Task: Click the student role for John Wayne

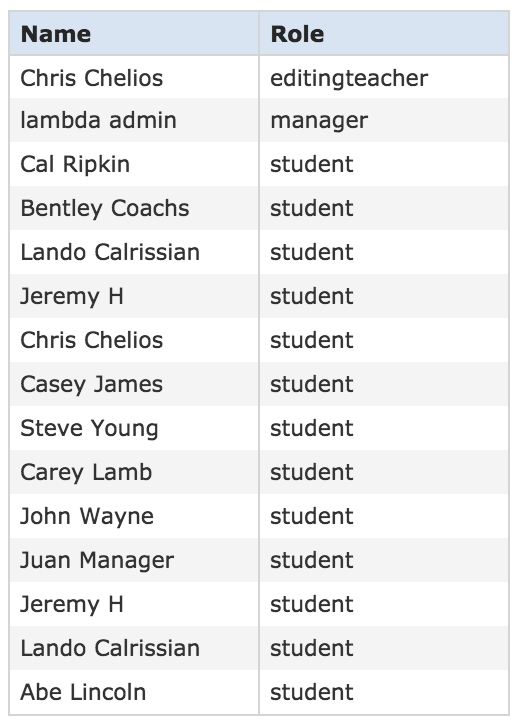Action: (311, 516)
